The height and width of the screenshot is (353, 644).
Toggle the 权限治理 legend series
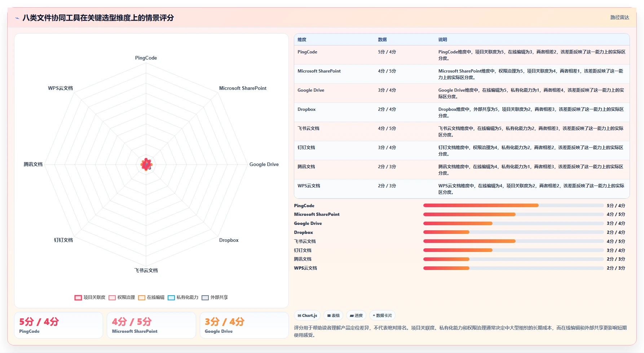[x=122, y=297]
